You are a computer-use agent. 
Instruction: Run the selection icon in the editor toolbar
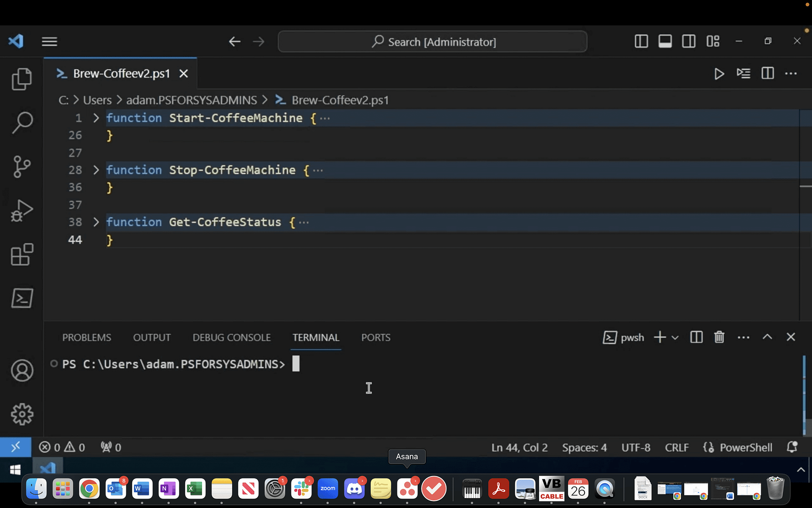coord(743,73)
